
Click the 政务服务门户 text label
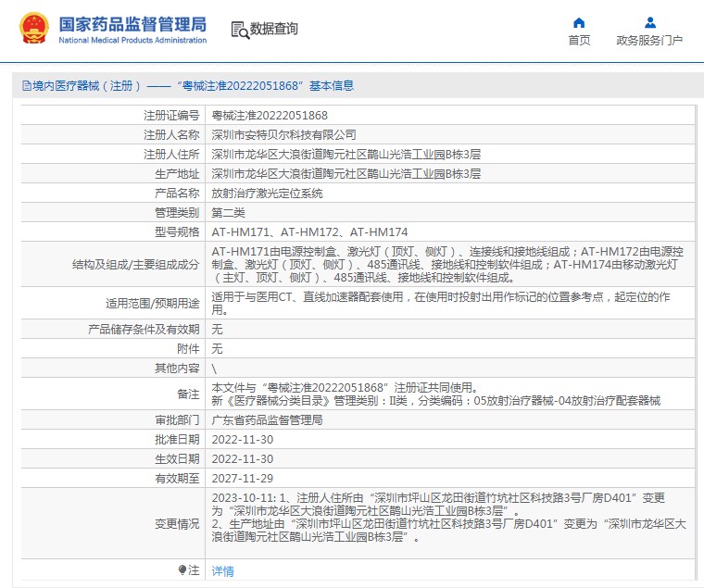point(649,41)
